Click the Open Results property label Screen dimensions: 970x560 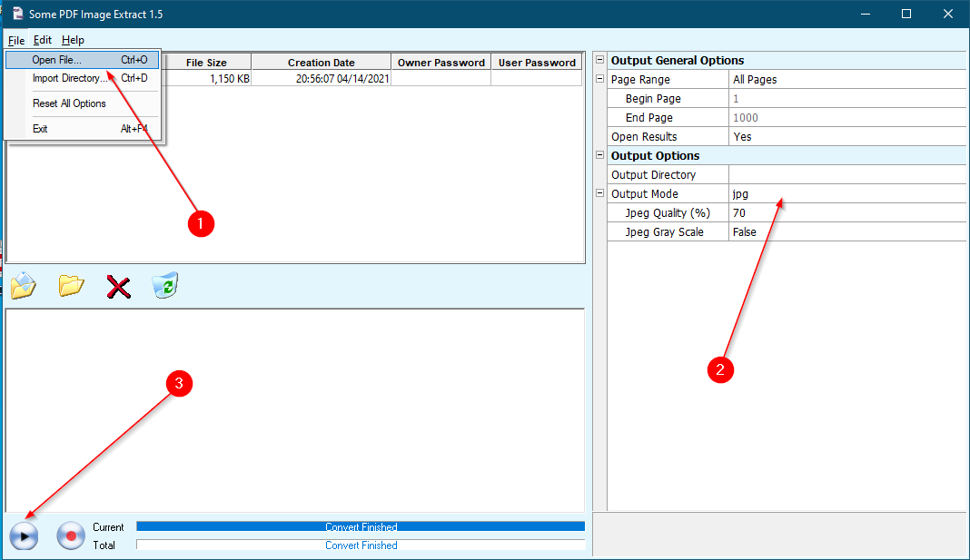[x=644, y=137]
